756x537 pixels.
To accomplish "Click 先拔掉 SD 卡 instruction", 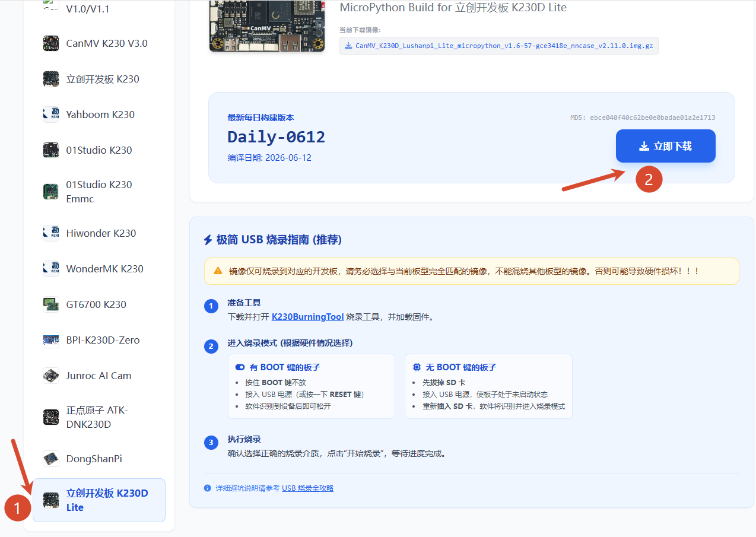I will [x=444, y=383].
